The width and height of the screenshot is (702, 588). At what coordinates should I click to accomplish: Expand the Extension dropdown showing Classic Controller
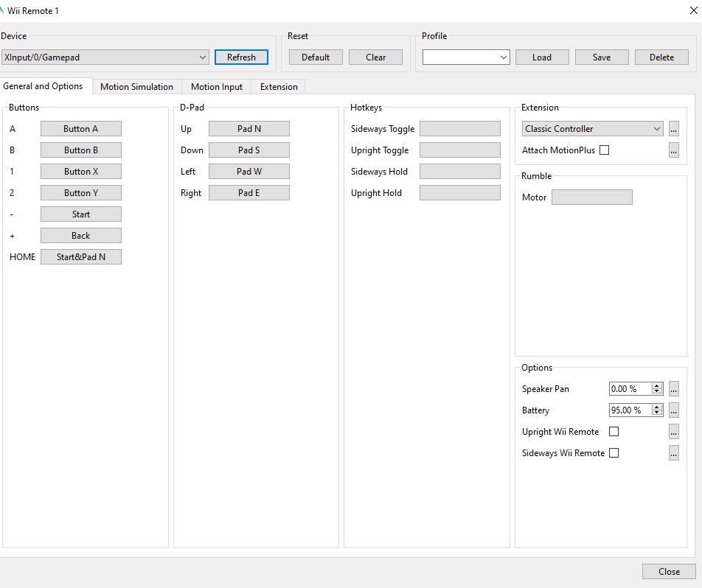(x=592, y=129)
